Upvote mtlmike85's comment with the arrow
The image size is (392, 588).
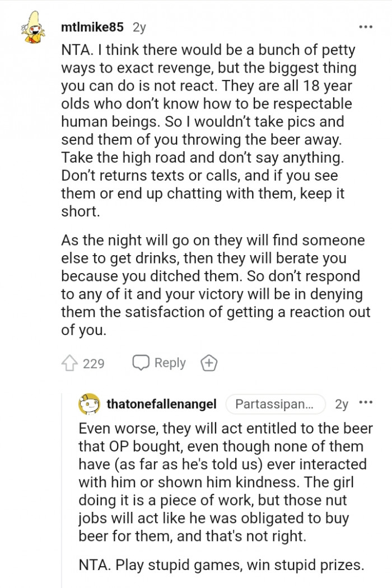point(69,364)
